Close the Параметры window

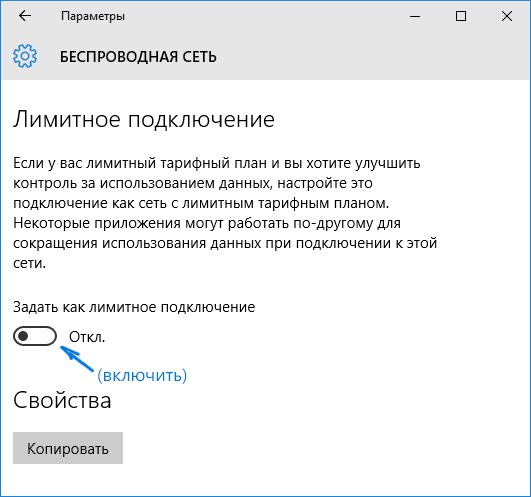pyautogui.click(x=507, y=16)
